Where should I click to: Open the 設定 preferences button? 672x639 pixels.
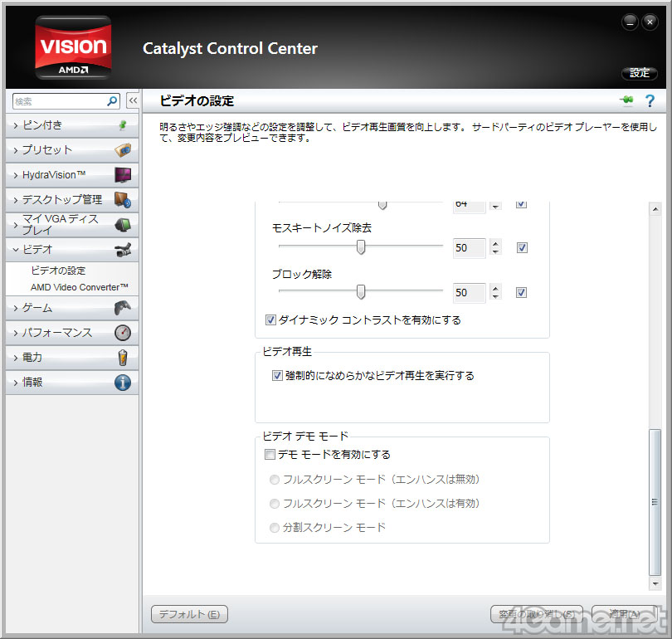pos(640,73)
